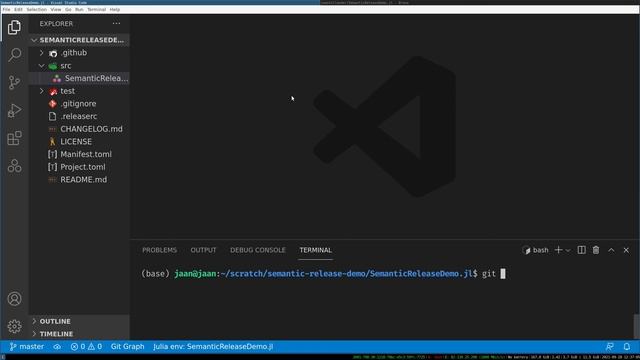Open the Selection menu
Viewport: 640px width, 360px height.
point(37,9)
